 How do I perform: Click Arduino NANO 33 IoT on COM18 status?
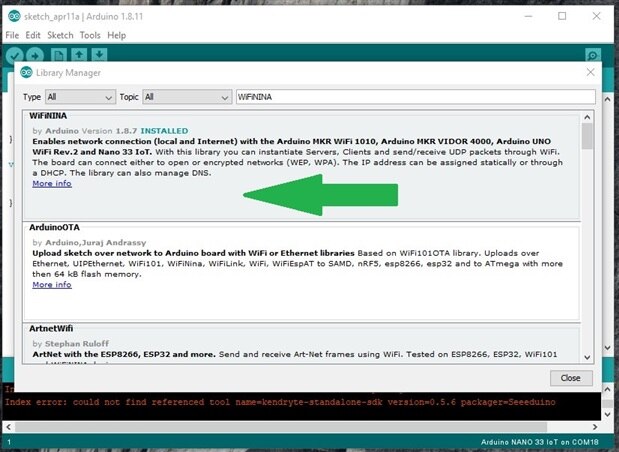(539, 442)
